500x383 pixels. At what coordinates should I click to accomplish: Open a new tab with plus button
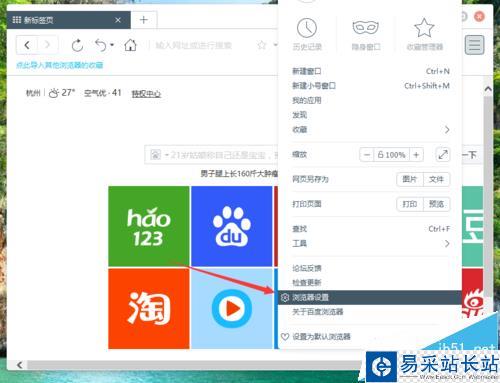point(144,20)
